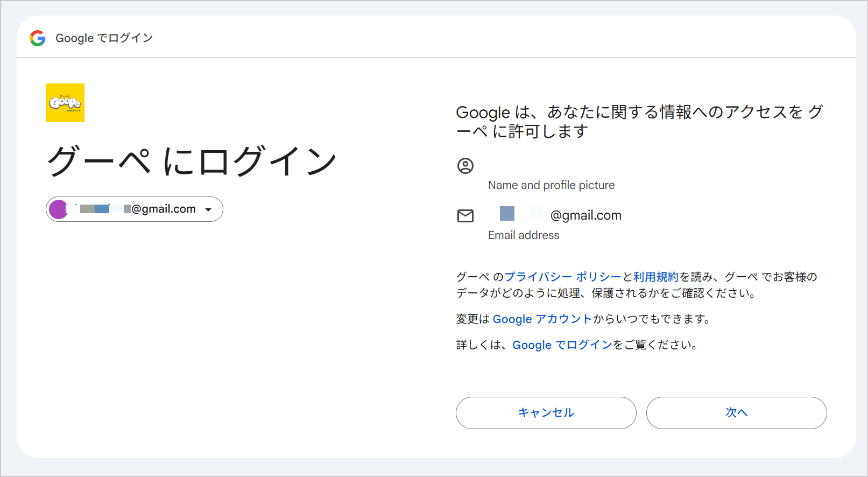Click the Google logo icon in header
The width and height of the screenshot is (868, 477).
38,38
